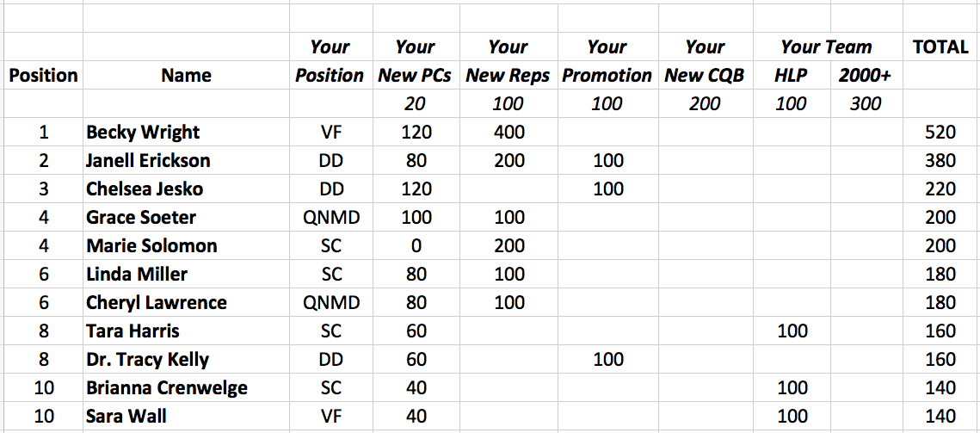Viewport: 980px width, 433px height.
Task: Click the Dr. Tracy Kelly name cell
Action: point(147,360)
